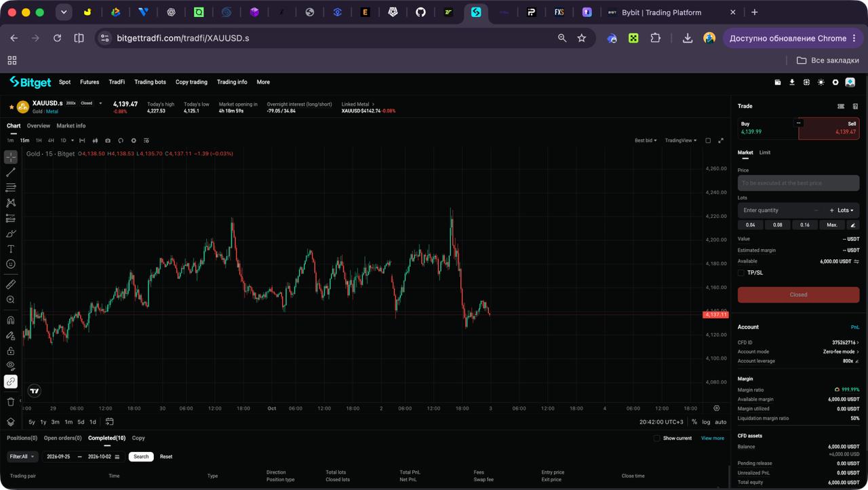Image resolution: width=868 pixels, height=490 pixels.
Task: Click the fullscreen chart icon
Action: pos(721,140)
